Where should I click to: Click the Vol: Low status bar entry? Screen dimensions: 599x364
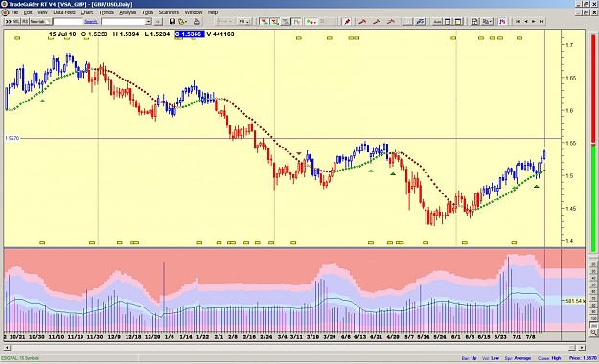coord(491,358)
